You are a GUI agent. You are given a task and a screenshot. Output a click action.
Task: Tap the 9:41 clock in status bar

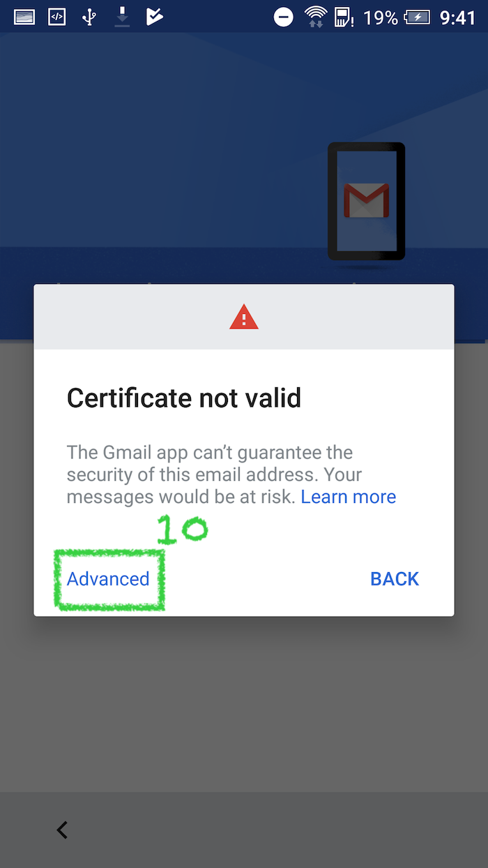[x=457, y=17]
